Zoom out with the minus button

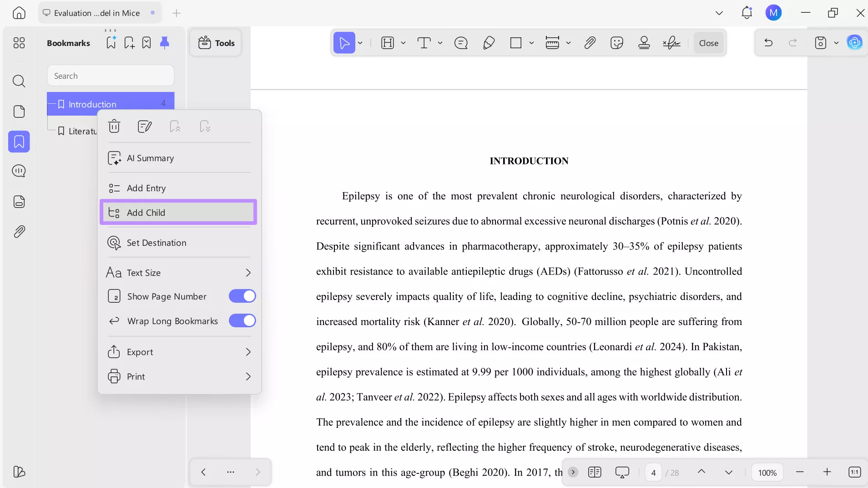click(x=800, y=472)
